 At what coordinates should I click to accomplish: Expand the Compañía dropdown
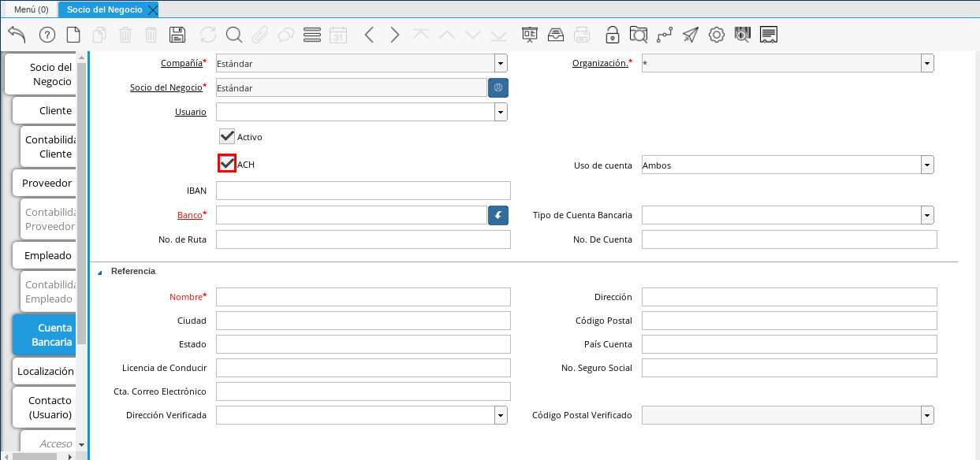[x=501, y=64]
